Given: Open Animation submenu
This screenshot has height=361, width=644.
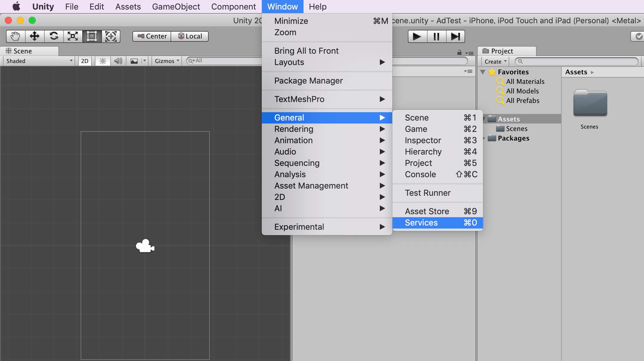Looking at the screenshot, I should point(327,140).
